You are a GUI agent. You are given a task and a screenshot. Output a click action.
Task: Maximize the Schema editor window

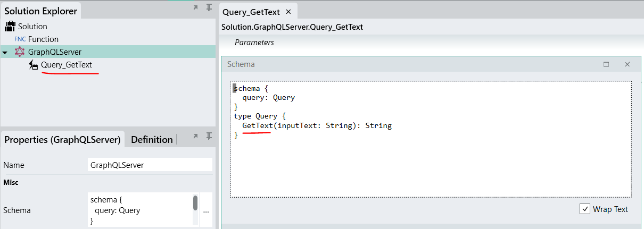(606, 64)
